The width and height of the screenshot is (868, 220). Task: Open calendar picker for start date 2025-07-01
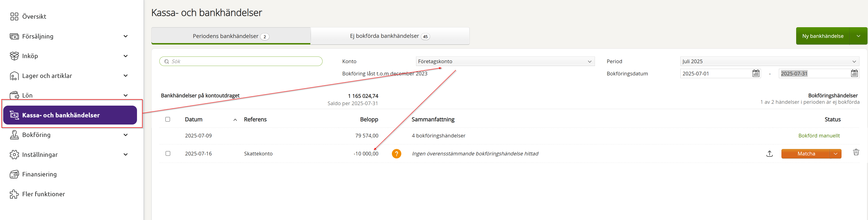pos(756,74)
